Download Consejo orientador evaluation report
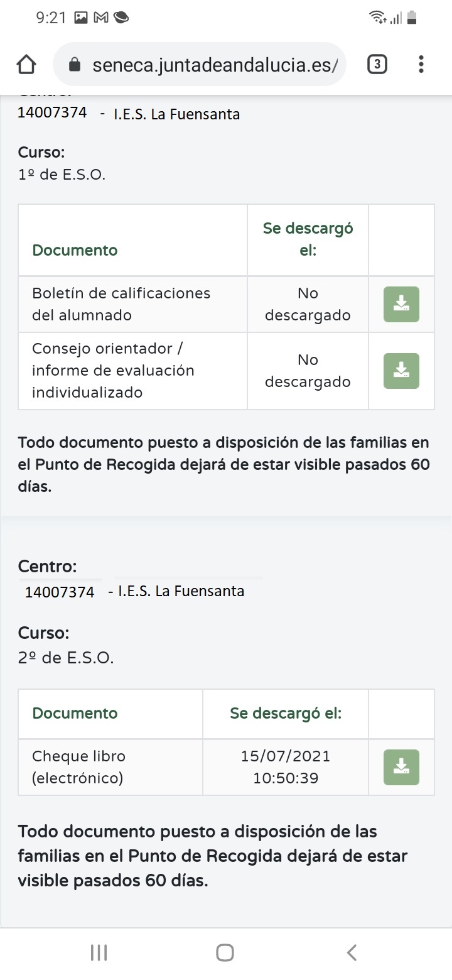Viewport: 452px width, 980px height. pyautogui.click(x=401, y=371)
